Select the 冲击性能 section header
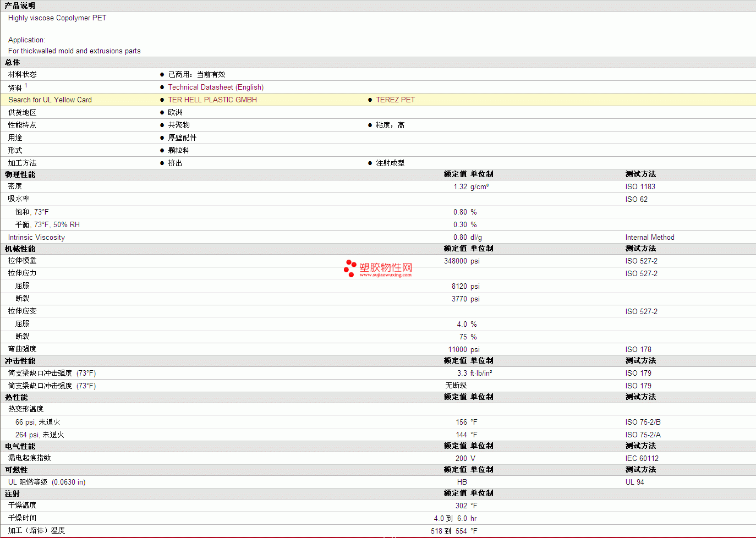Viewport: 756px width, 538px height. point(20,361)
